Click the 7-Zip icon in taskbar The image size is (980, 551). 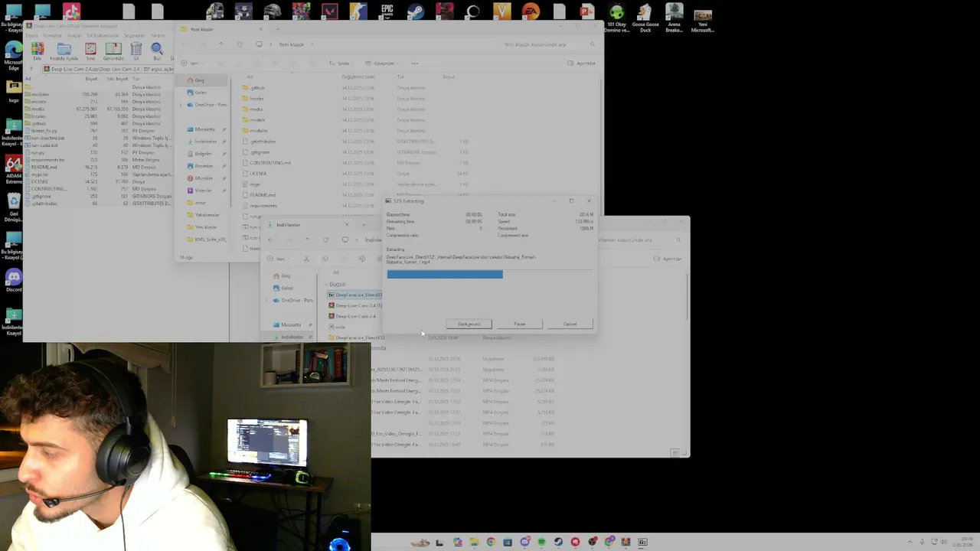[x=642, y=542]
